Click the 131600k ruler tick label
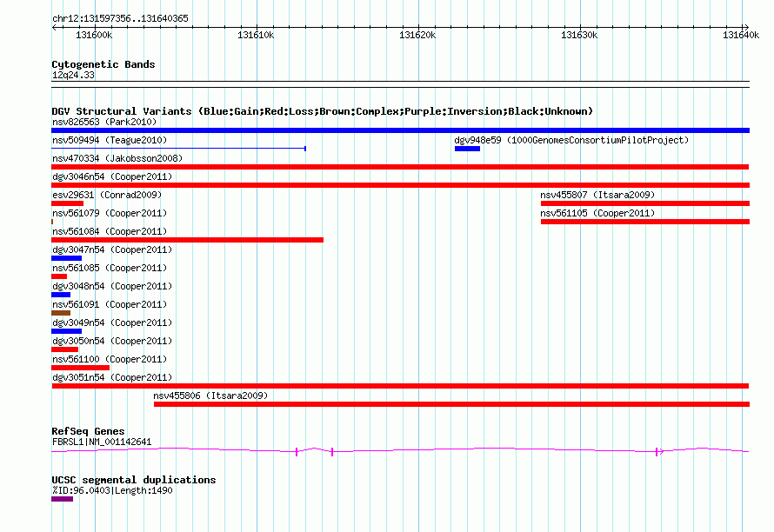Screen dimensions: 774x532 pos(94,35)
